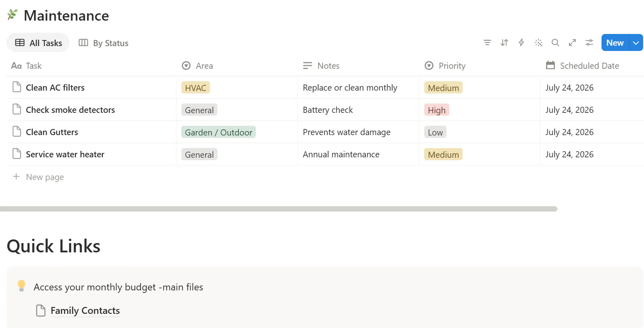Open the Priority column header menu
Viewport: 644px width, 328px height.
click(x=445, y=66)
